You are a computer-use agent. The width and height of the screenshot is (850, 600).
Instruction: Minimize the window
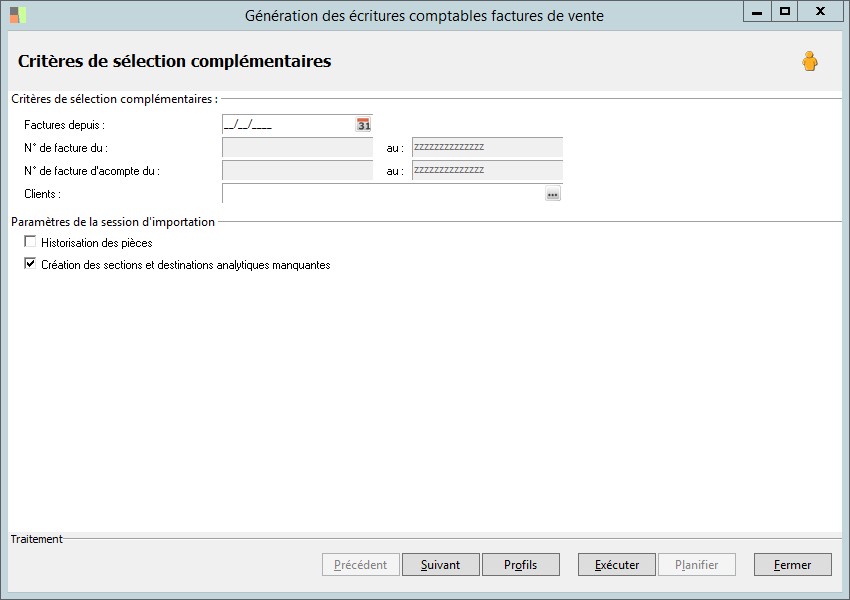coord(757,11)
